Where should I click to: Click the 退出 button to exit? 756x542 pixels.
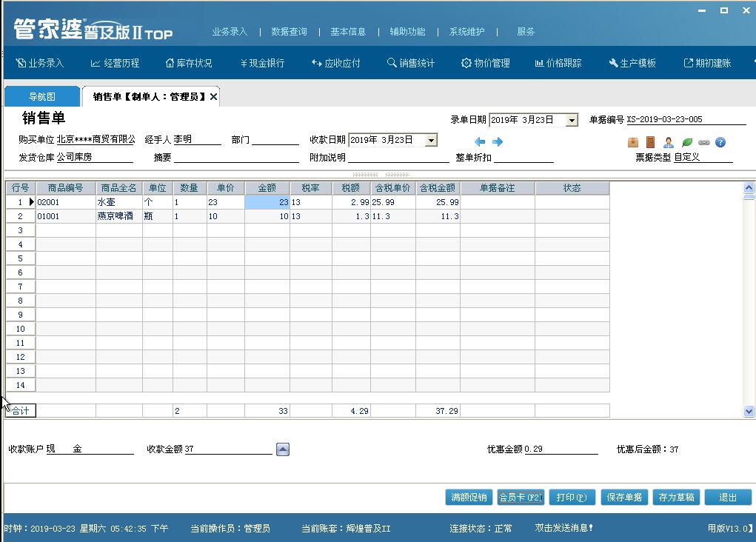[x=728, y=498]
